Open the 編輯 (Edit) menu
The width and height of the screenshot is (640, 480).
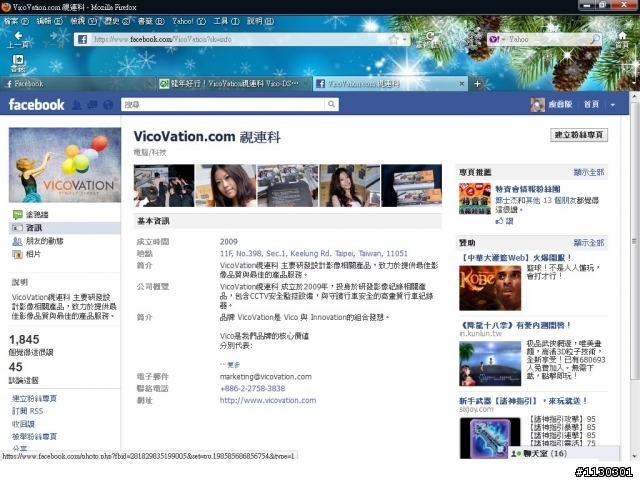click(x=49, y=21)
